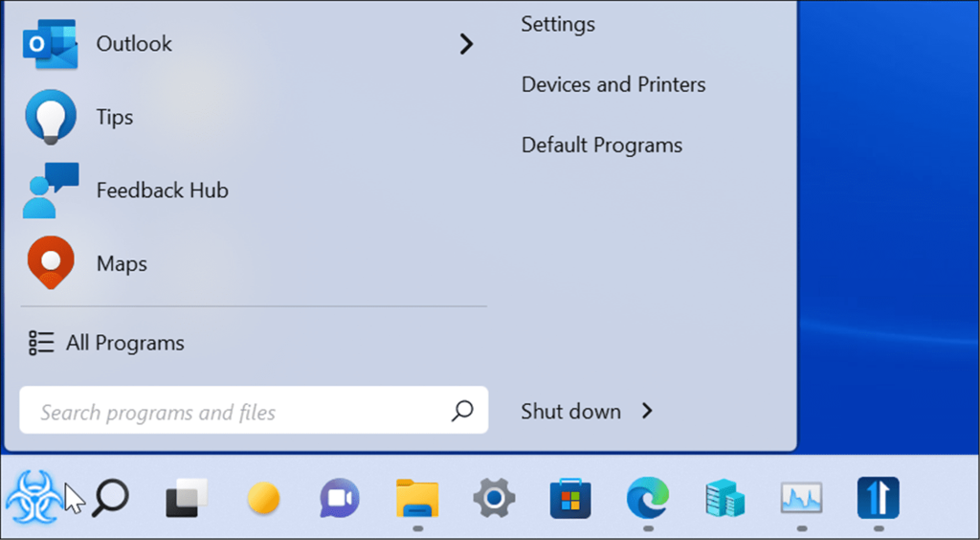Open taskbar Search magnifier
980x540 pixels.
[110, 498]
